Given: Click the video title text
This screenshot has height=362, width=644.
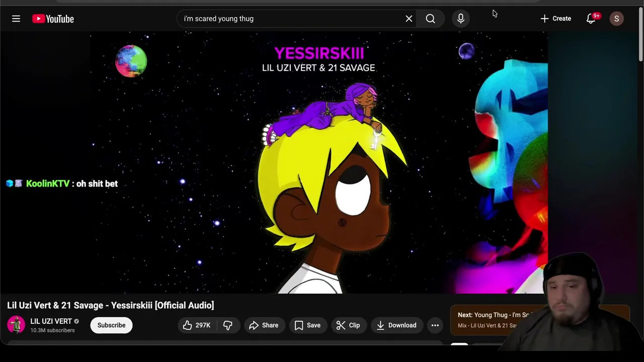Looking at the screenshot, I should (x=111, y=305).
